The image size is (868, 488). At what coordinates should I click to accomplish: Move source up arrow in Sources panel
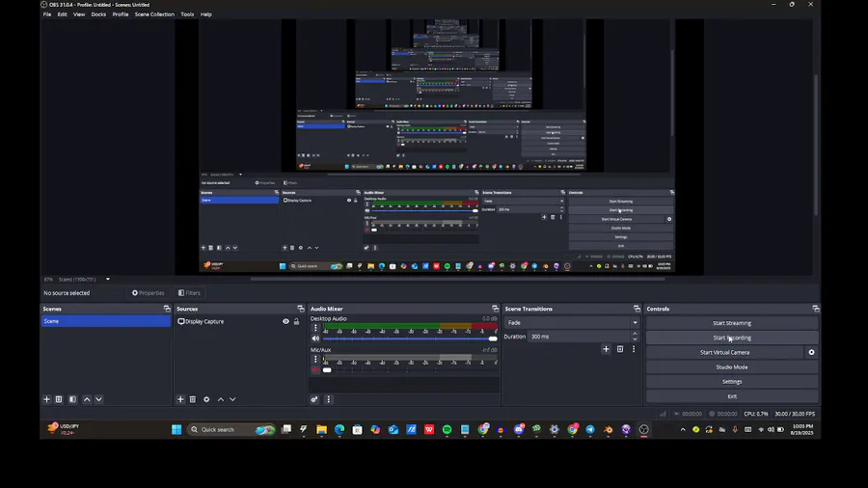click(x=221, y=399)
